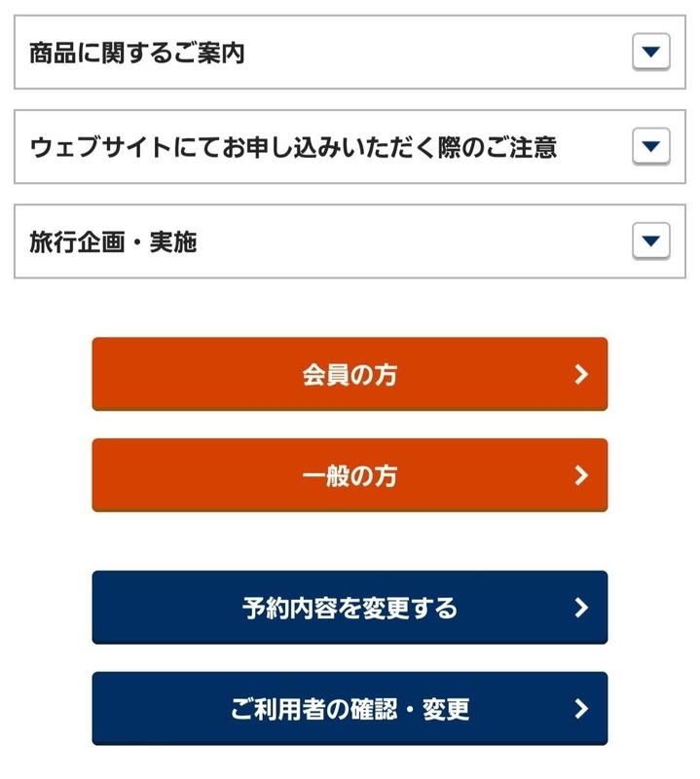Select the 会員の方 orange button
Screen dimensions: 700x779
pyautogui.click(x=350, y=374)
